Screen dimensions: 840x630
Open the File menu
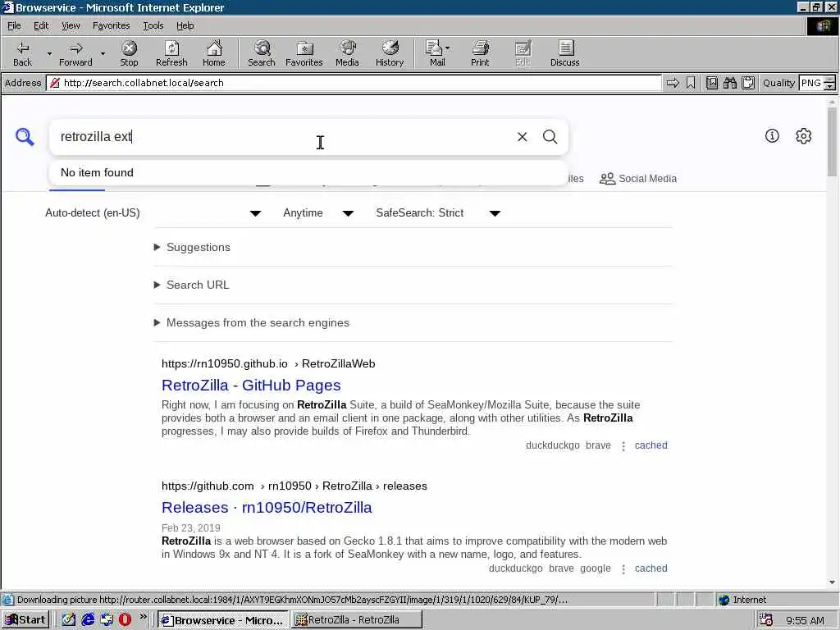(14, 25)
